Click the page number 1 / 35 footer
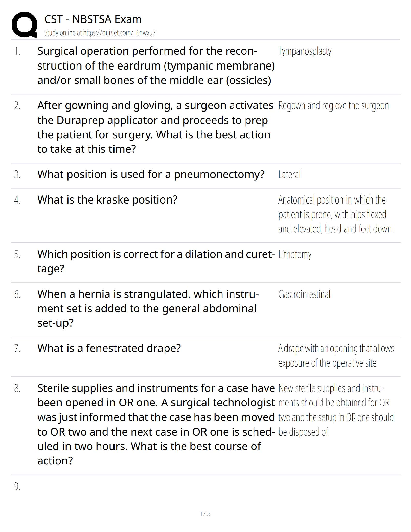The image size is (411, 532). pyautogui.click(x=205, y=514)
